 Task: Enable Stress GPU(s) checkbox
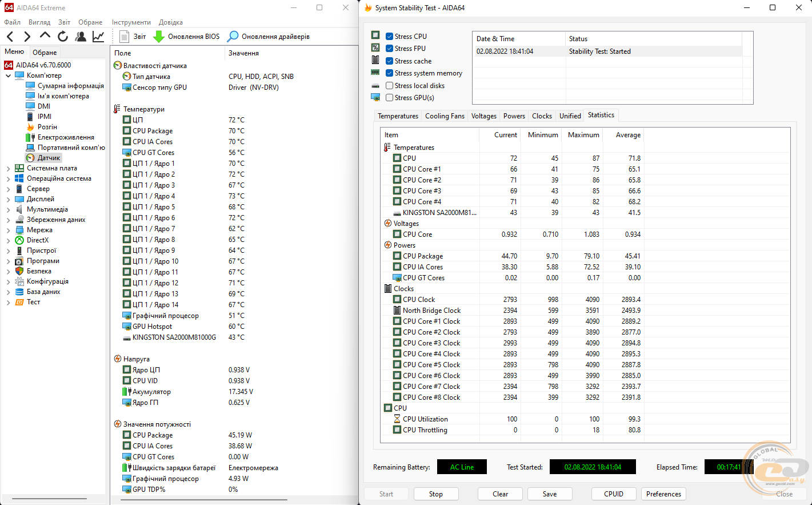tap(389, 98)
